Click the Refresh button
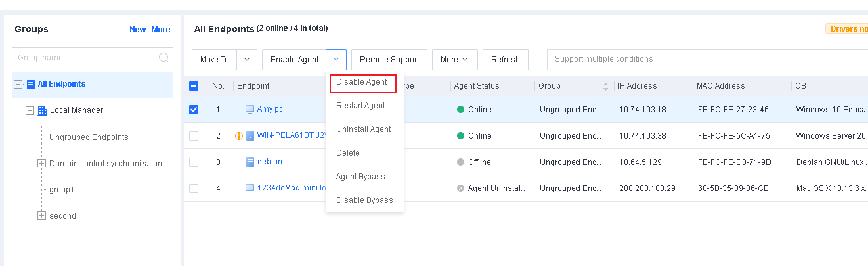Image resolution: width=868 pixels, height=266 pixels. click(x=505, y=60)
